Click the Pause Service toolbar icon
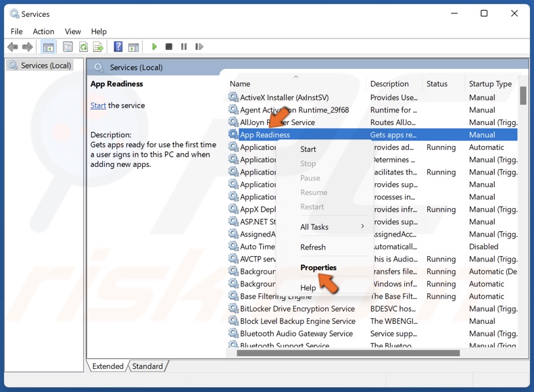Image resolution: width=534 pixels, height=392 pixels. click(184, 47)
